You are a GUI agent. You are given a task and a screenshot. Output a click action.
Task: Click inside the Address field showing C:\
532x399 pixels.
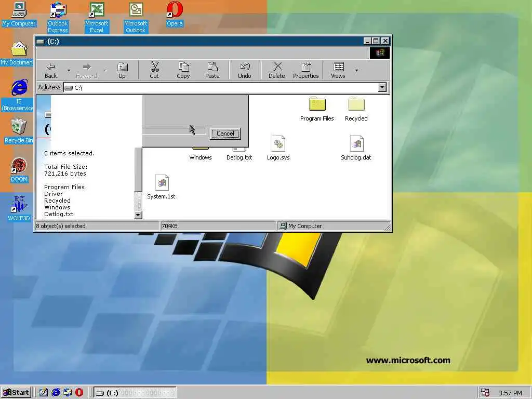[221, 87]
